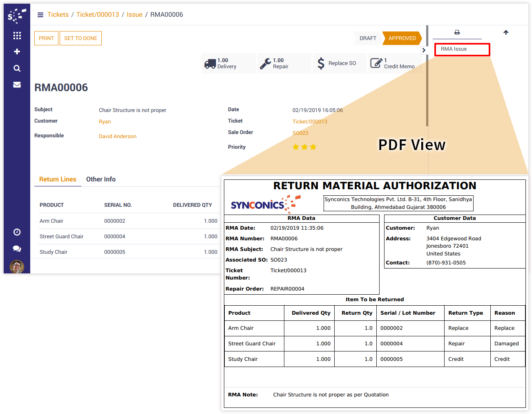Switch to the Other Info tab
This screenshot has width=532, height=414.
[x=101, y=179]
